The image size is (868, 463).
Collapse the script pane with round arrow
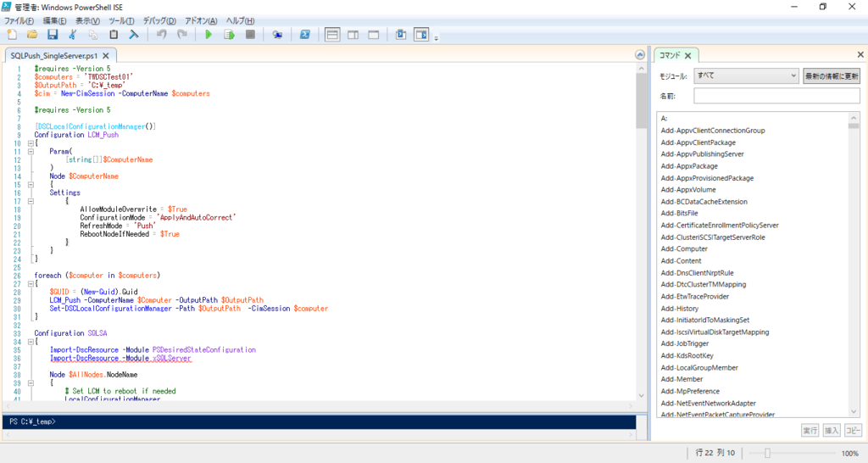click(x=640, y=55)
